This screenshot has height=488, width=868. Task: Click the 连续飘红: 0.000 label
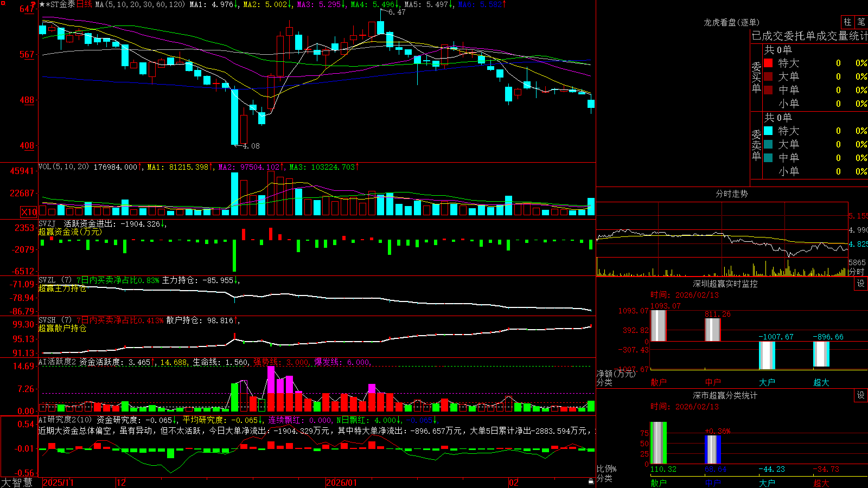300,420
